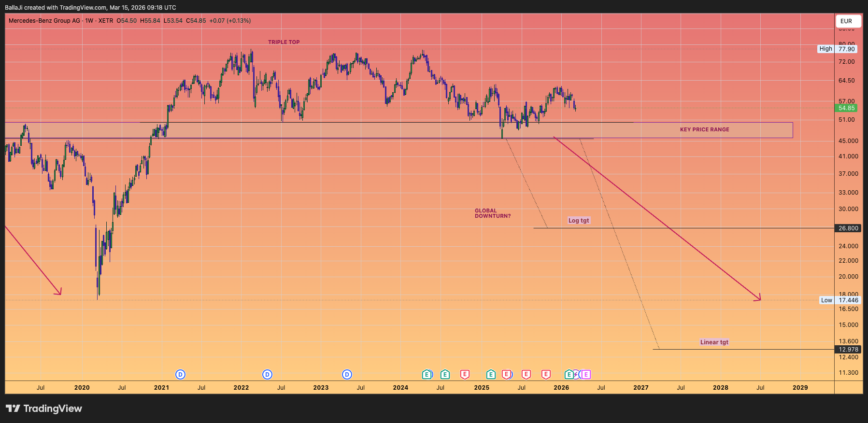The height and width of the screenshot is (423, 868).
Task: Click the 2020 label on time axis
Action: tap(82, 387)
